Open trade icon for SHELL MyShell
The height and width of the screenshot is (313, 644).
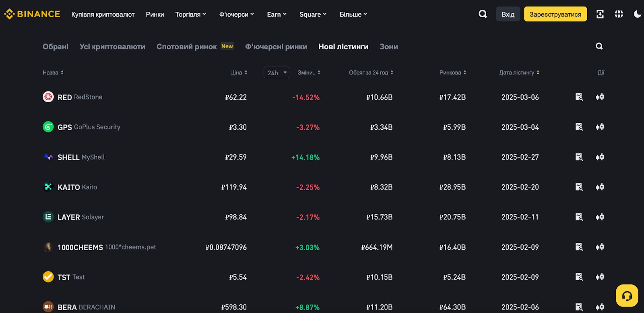point(600,157)
